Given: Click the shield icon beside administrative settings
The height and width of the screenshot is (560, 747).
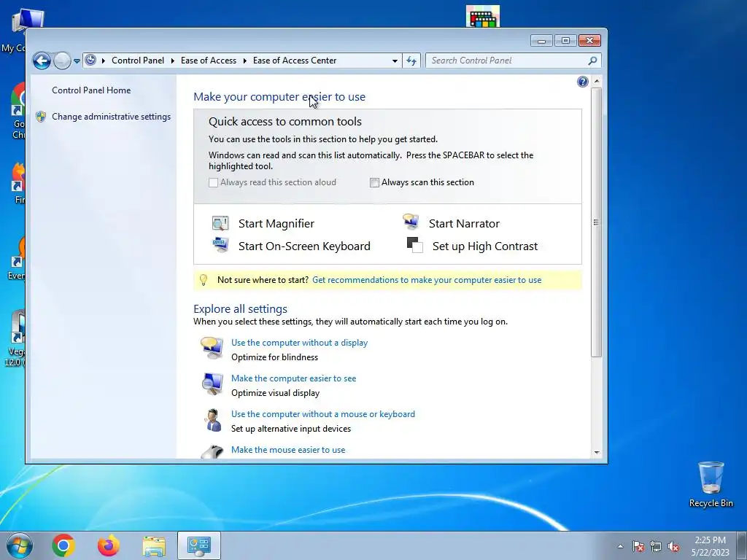Looking at the screenshot, I should (x=41, y=117).
